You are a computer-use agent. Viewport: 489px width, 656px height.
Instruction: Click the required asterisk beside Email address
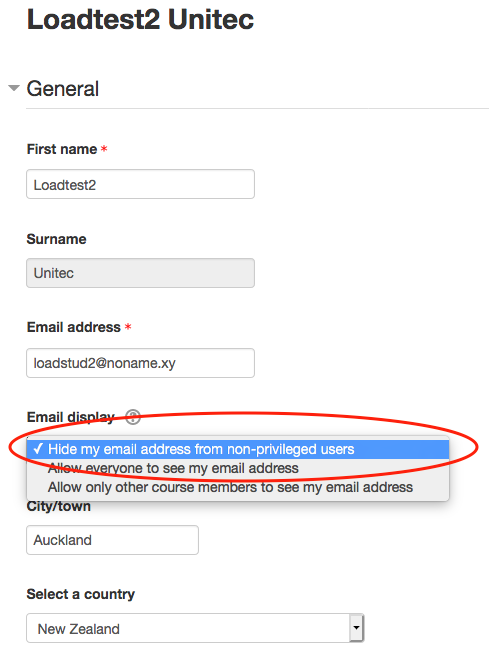coord(128,327)
